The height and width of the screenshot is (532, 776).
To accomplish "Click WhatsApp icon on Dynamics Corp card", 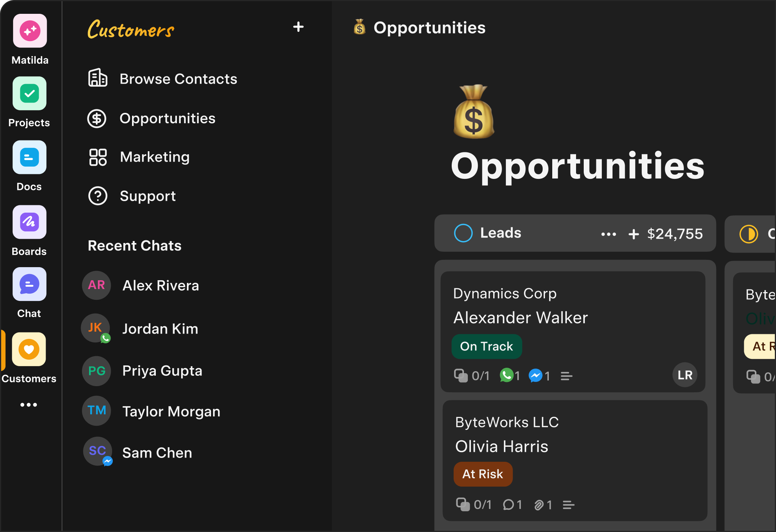I will coord(507,375).
